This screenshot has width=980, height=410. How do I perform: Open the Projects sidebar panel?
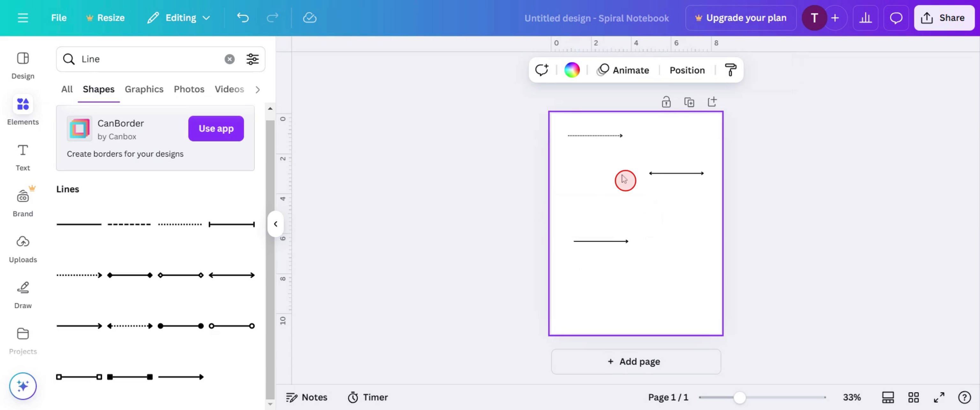point(23,341)
